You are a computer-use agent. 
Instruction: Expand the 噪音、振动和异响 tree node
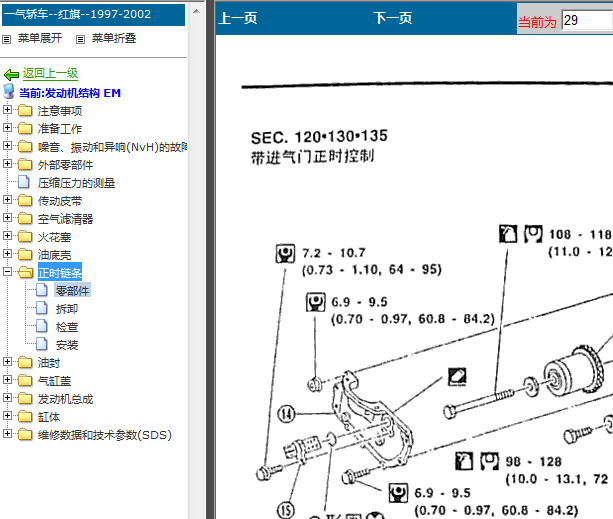[7, 145]
